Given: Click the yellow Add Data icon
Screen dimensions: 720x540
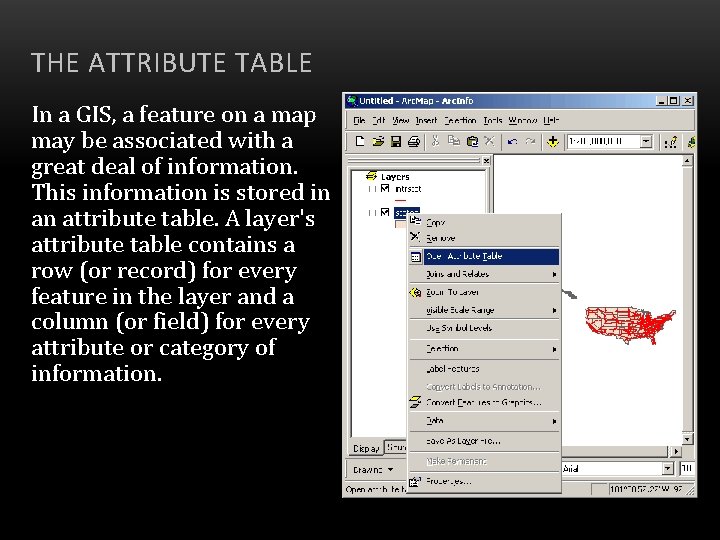Looking at the screenshot, I should (x=553, y=141).
